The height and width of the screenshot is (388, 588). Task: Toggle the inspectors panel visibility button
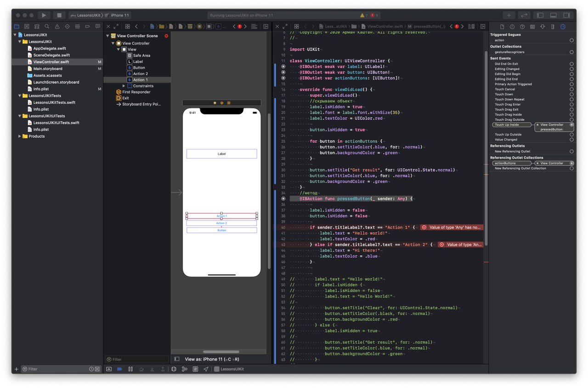567,15
